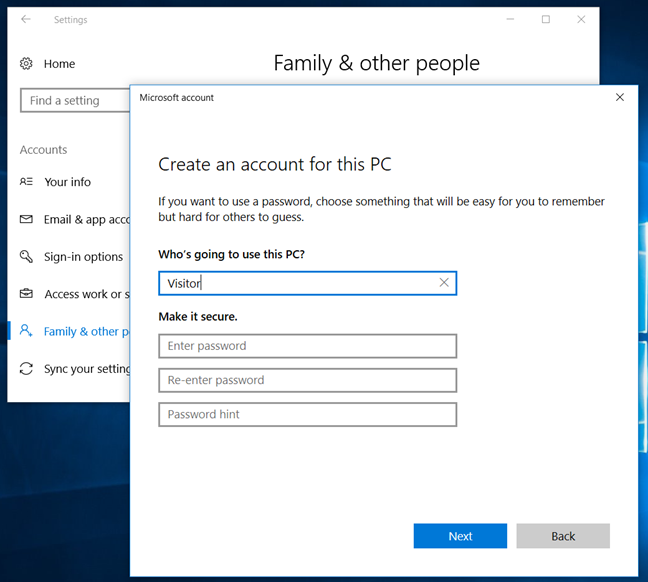Select the Family & other people icon
Viewport: 648px width, 582px height.
click(26, 332)
